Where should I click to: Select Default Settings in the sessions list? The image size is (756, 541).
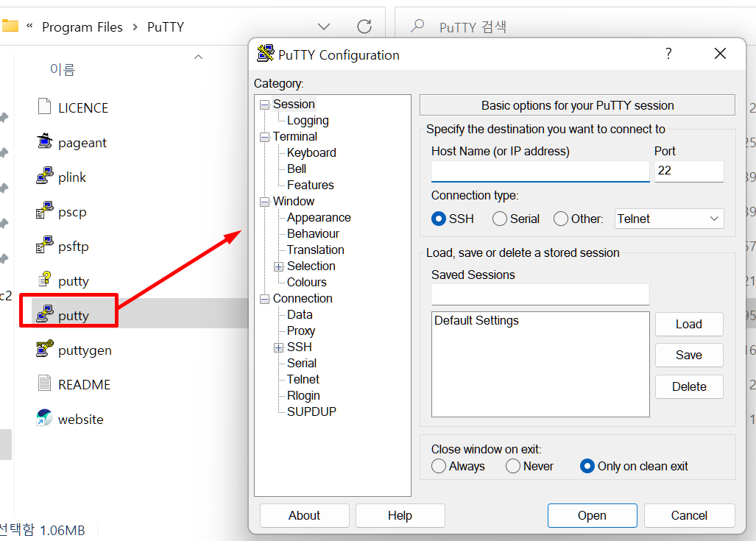pos(476,321)
